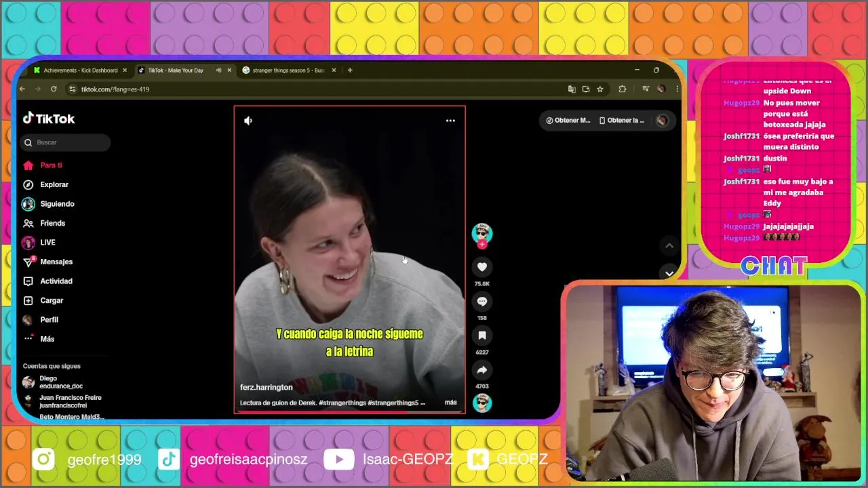Click the TikTok logo
868x488 pixels.
49,119
